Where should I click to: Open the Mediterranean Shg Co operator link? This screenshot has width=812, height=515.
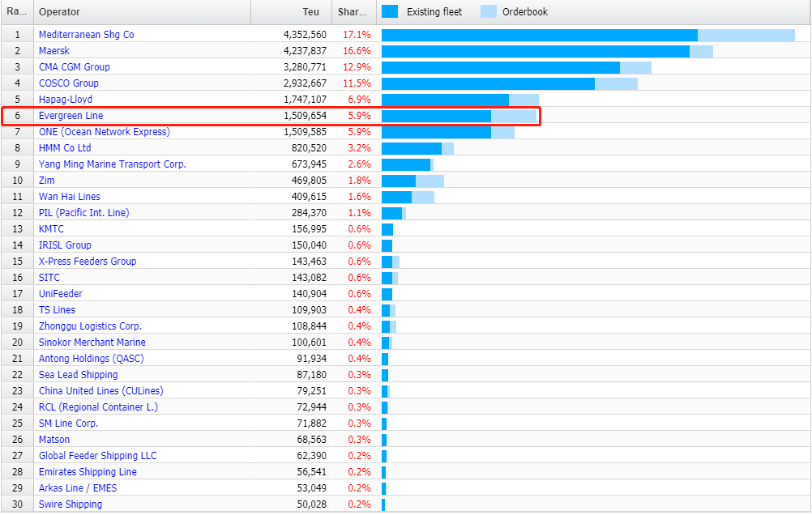(86, 35)
